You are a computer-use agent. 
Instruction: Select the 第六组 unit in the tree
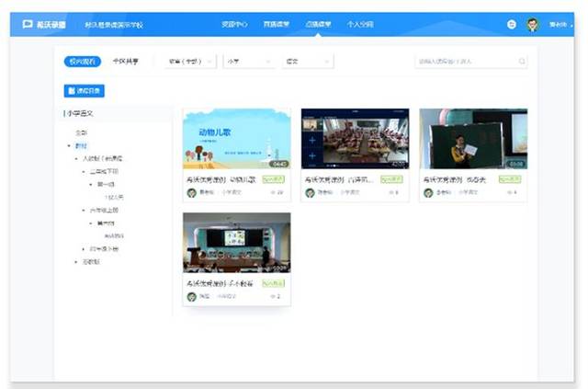point(106,223)
